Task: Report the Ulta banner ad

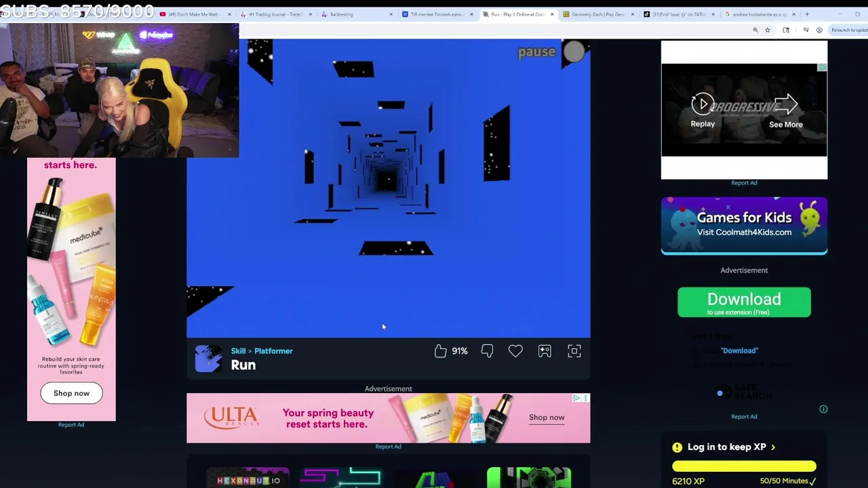Action: point(388,446)
